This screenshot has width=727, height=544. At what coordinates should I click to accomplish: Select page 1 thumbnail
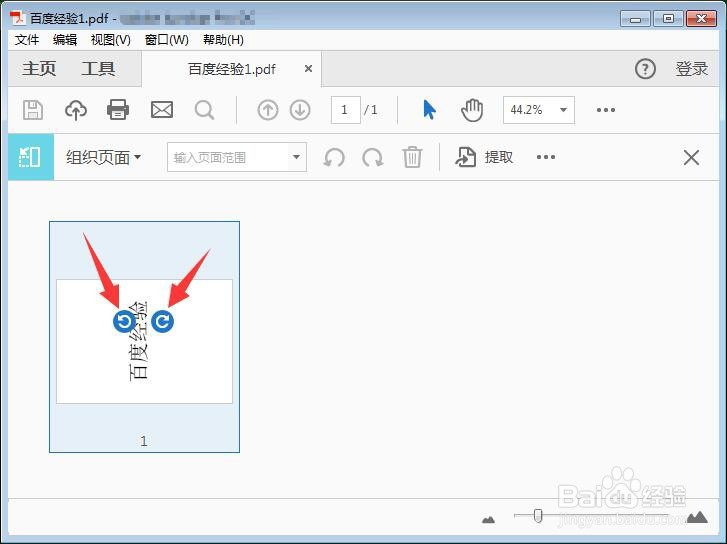[144, 337]
